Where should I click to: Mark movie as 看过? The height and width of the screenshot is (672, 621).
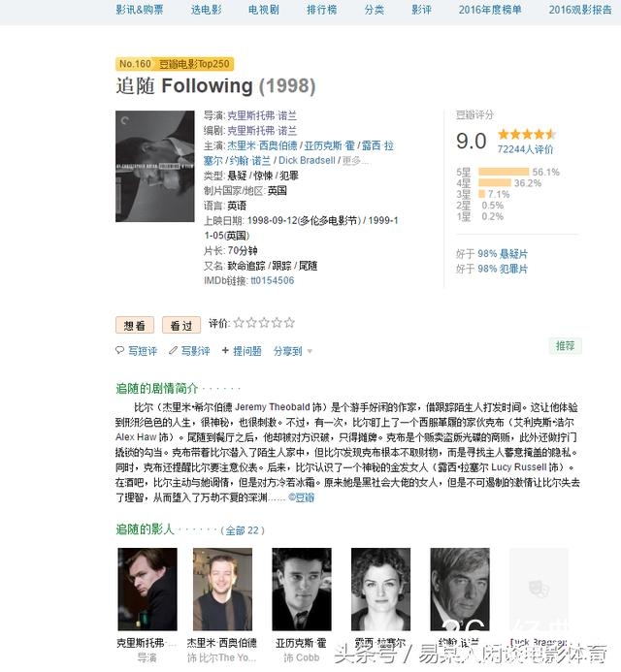coord(181,325)
